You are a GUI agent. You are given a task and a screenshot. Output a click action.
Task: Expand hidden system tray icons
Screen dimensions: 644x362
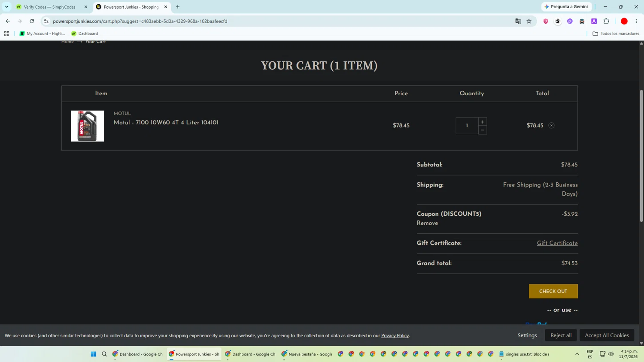(577, 354)
